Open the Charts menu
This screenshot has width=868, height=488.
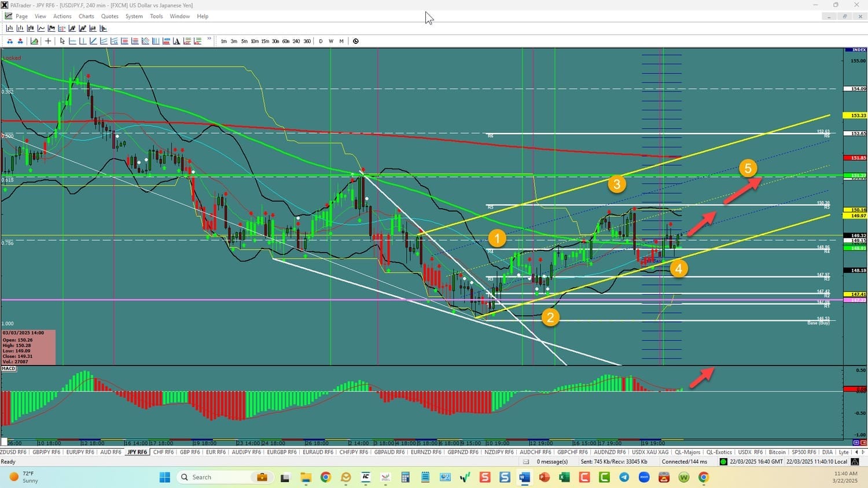(x=86, y=16)
